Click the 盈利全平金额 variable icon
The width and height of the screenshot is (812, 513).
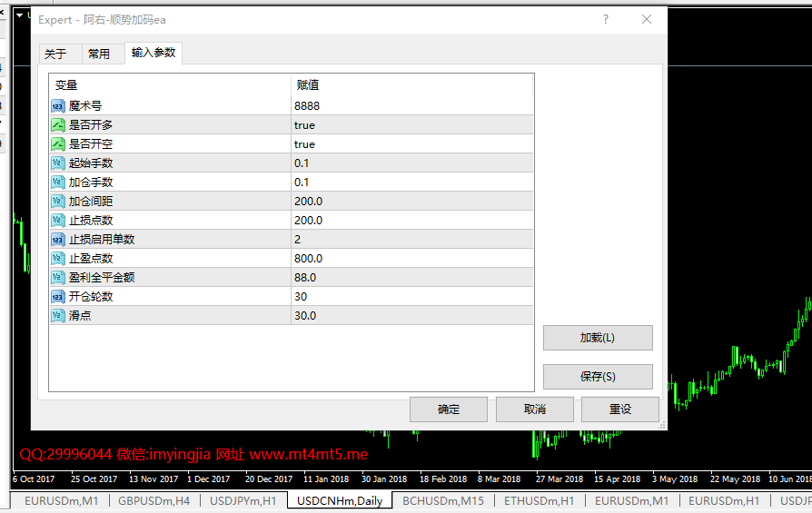pos(58,278)
